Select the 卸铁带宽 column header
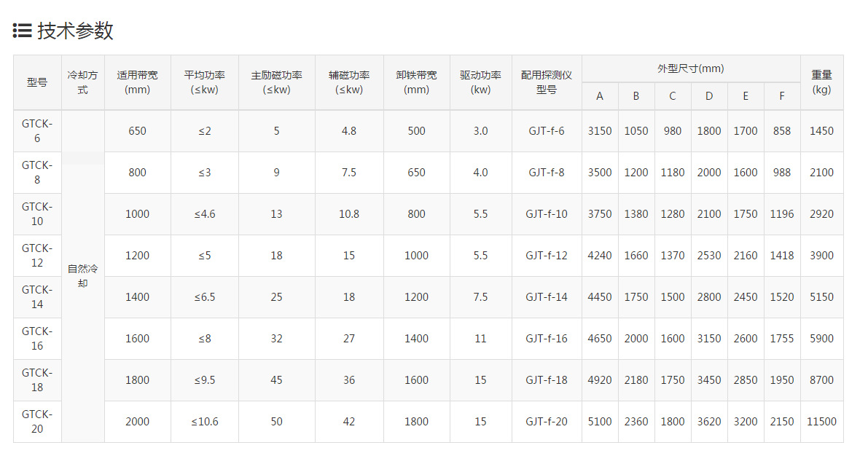This screenshot has height=464, width=868. [x=416, y=82]
